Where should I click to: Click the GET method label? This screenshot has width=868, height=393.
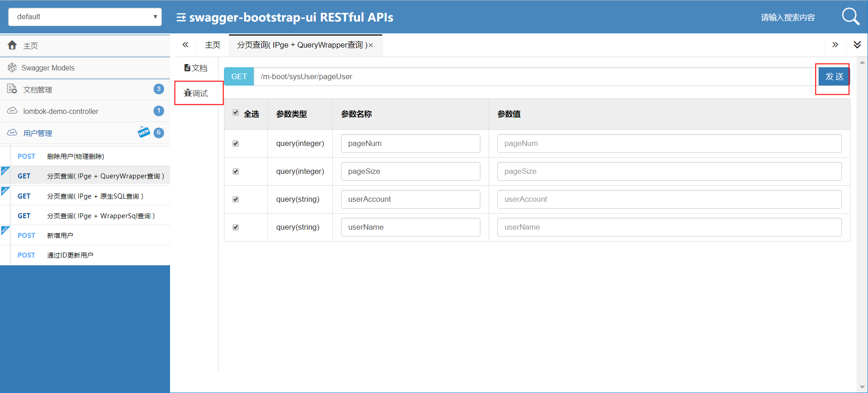pos(239,76)
